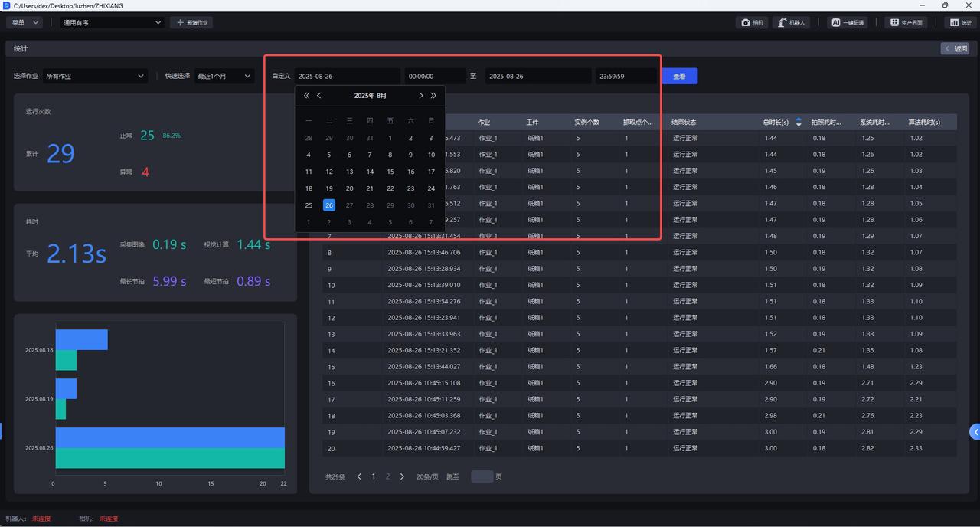Open the 菜单 dropdown menu
This screenshot has width=980, height=527.
(x=27, y=23)
